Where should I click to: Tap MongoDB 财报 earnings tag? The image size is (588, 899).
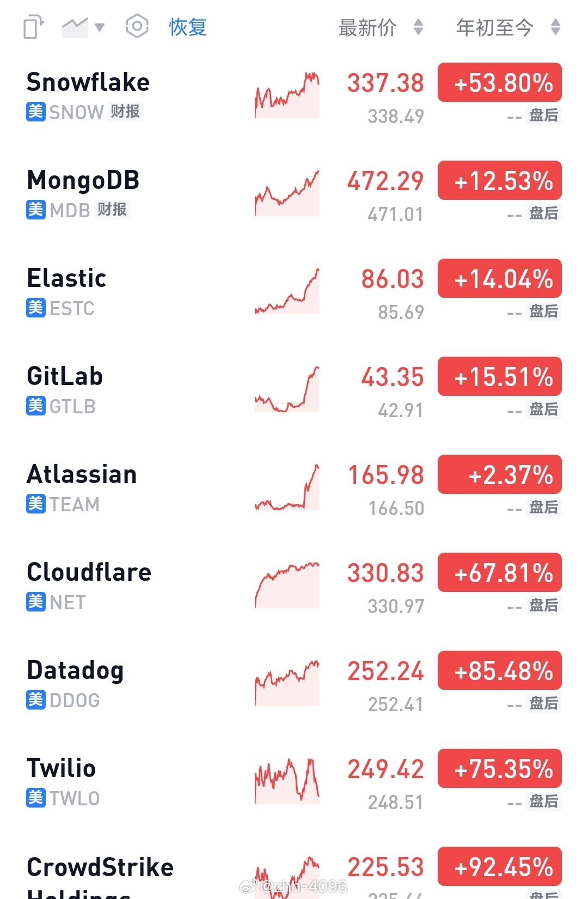pos(112,210)
